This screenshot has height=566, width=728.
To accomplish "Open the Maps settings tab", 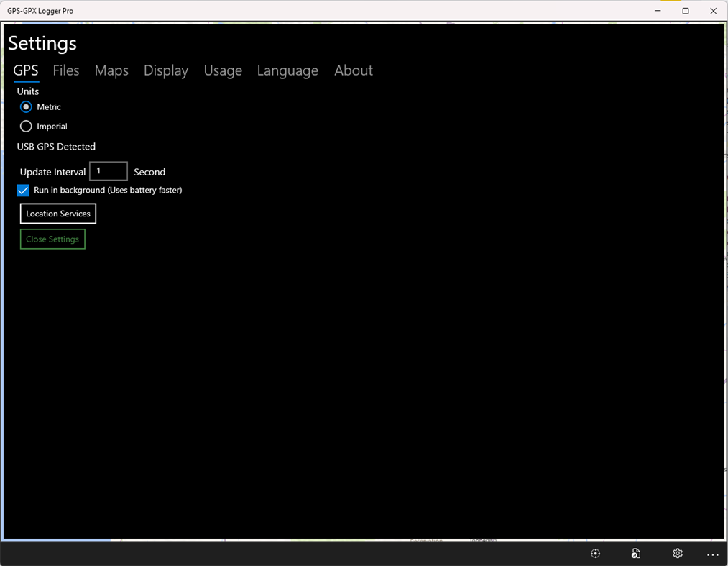I will pos(111,70).
